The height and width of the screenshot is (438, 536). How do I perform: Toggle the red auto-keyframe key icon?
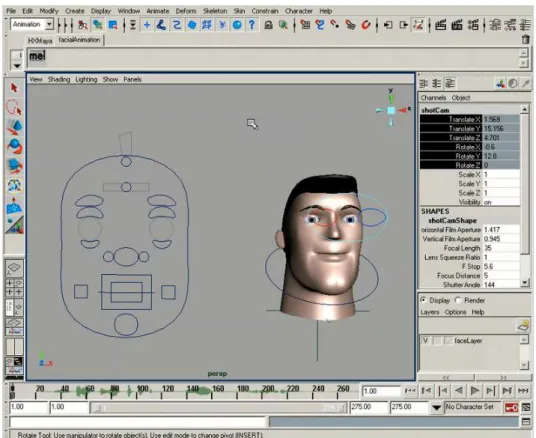coord(511,407)
